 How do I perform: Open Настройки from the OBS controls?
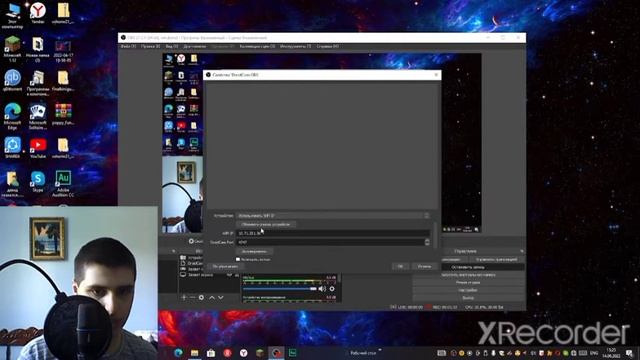tap(468, 290)
